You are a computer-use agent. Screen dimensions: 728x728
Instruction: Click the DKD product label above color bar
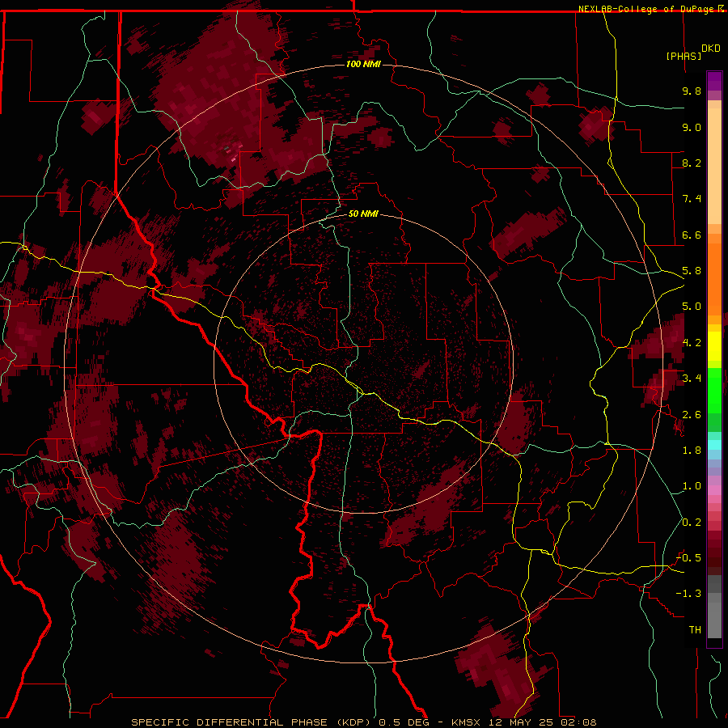(x=711, y=49)
